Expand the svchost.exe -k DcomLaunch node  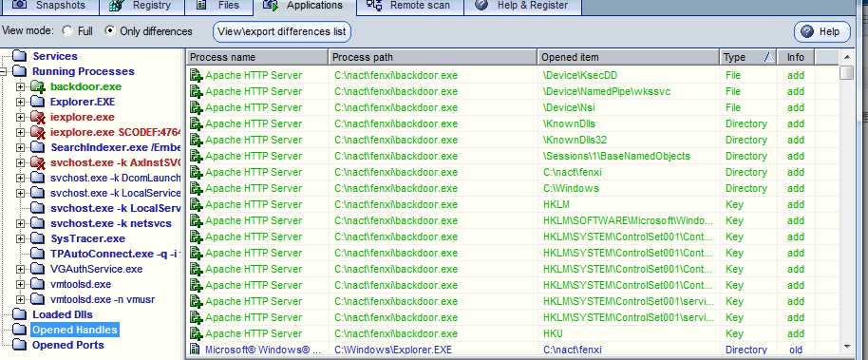(x=21, y=178)
